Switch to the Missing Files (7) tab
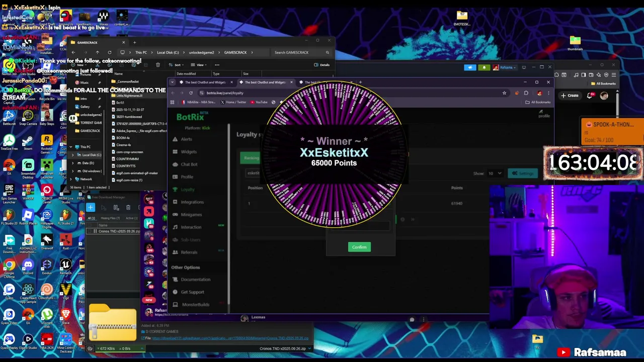644x362 pixels. click(x=110, y=218)
